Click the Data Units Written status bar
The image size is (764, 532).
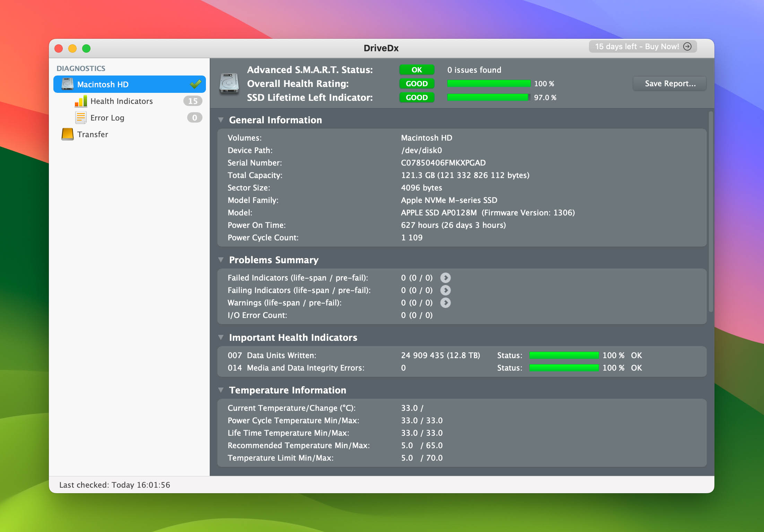point(564,355)
